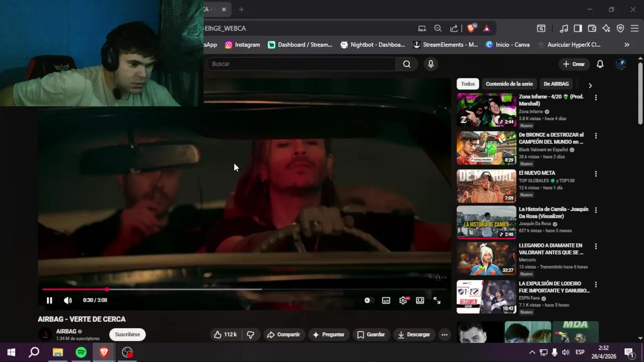Open options for the Zona Infame - 4/20 video

point(596,98)
